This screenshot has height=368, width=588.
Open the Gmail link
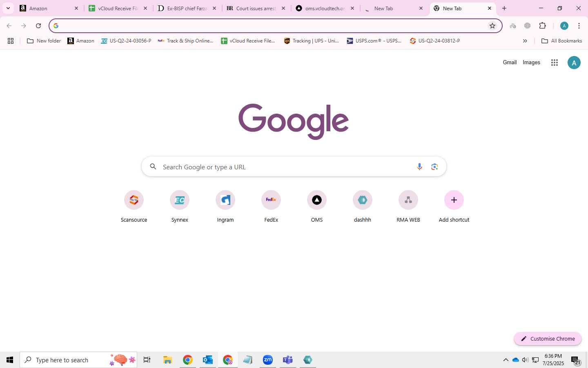pos(510,63)
